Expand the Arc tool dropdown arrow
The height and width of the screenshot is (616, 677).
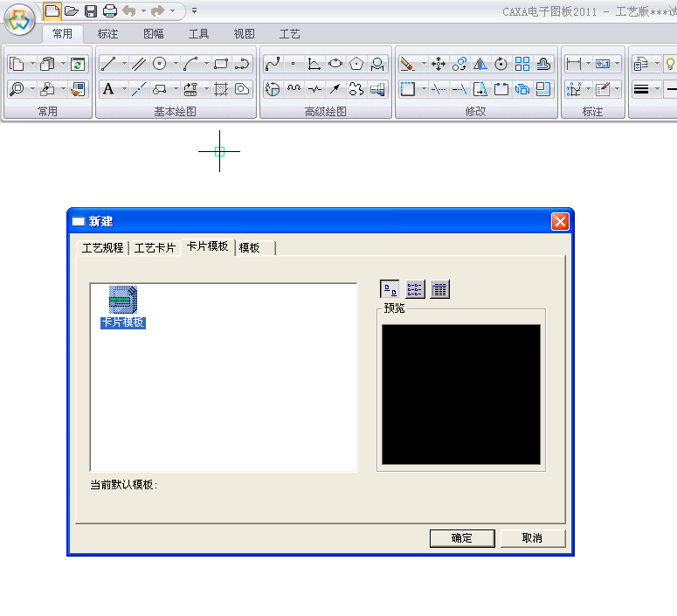[206, 64]
